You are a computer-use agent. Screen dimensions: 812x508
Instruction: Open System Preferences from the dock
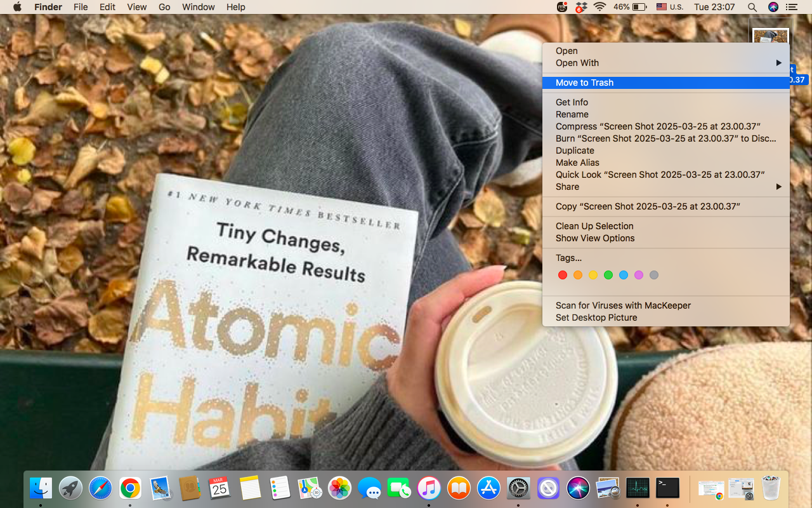pos(518,488)
